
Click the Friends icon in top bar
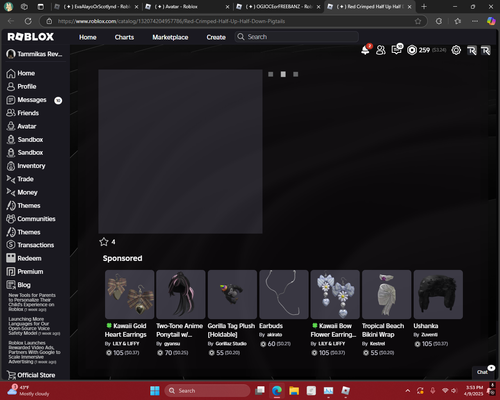point(381,50)
